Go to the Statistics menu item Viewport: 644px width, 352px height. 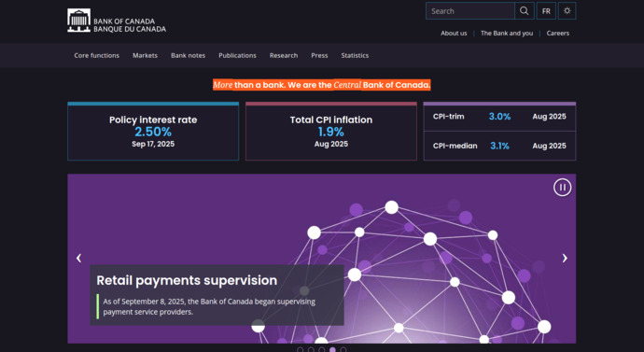pos(355,55)
